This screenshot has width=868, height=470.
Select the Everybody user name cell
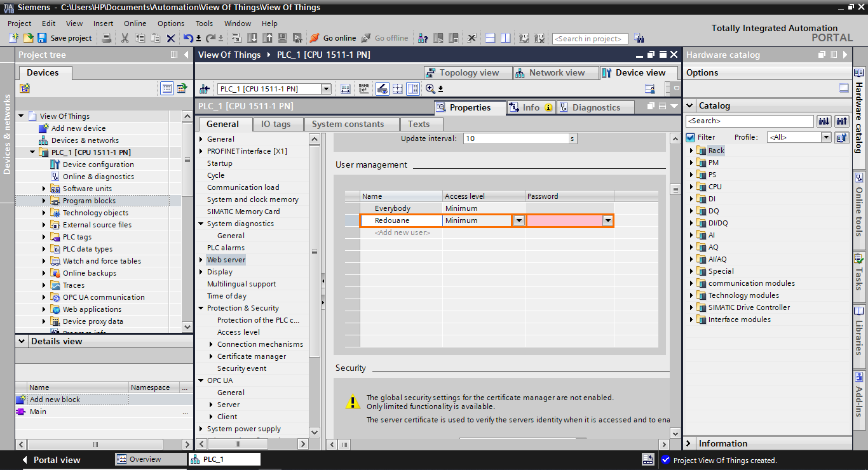(x=402, y=208)
